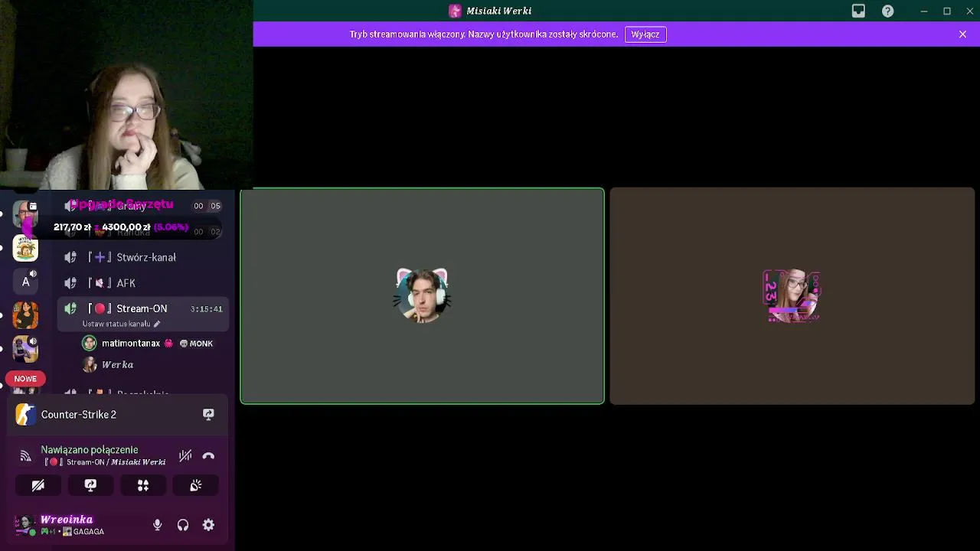Image resolution: width=980 pixels, height=551 pixels.
Task: Start an activity button
Action: pyautogui.click(x=143, y=485)
